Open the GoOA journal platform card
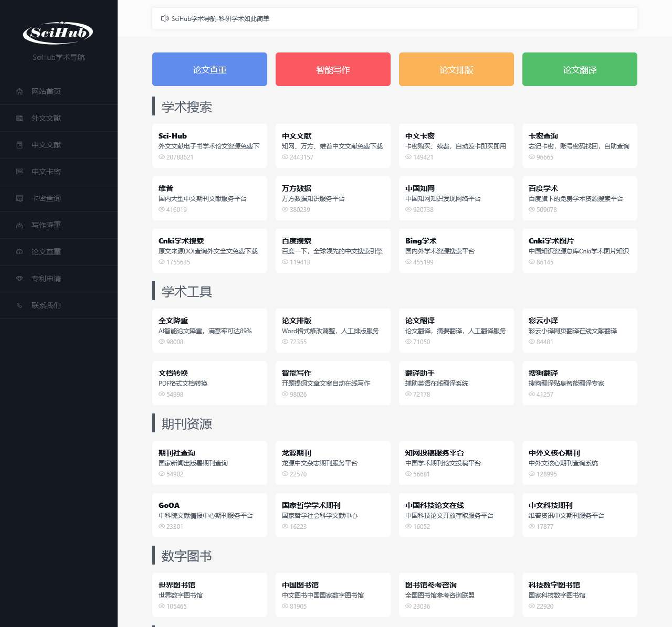672x627 pixels. point(209,515)
